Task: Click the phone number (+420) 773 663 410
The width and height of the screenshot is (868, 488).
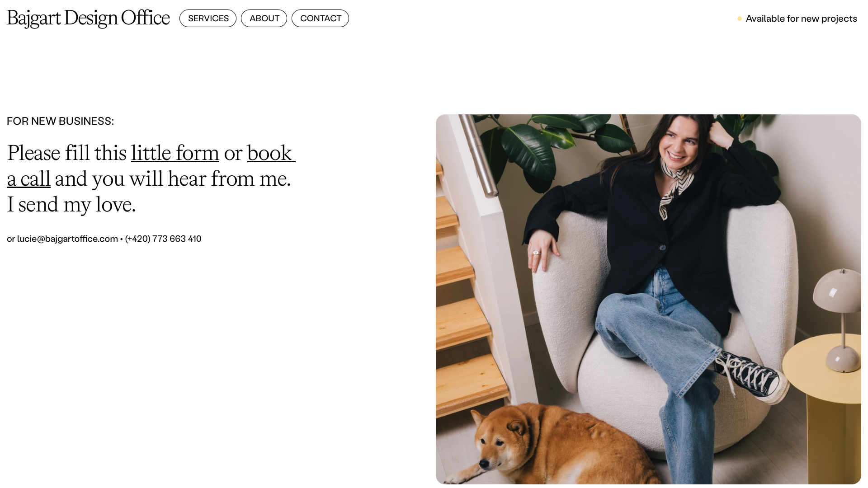Action: (x=163, y=239)
